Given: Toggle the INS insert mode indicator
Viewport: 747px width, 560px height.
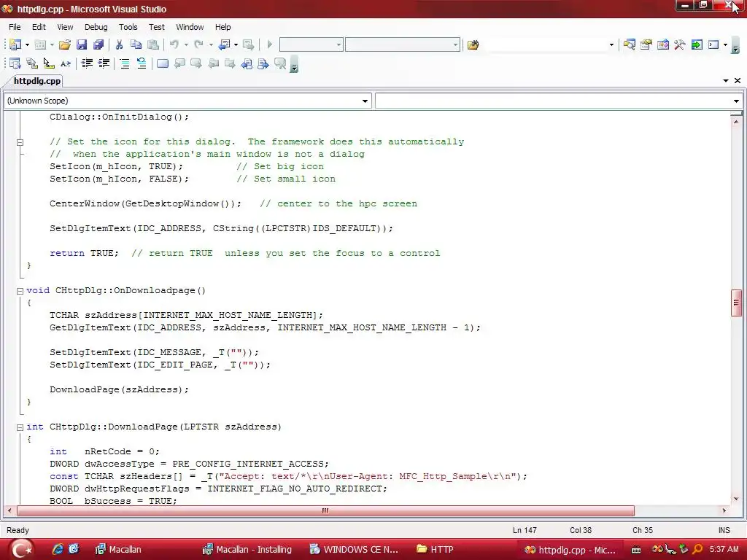Looking at the screenshot, I should (724, 530).
